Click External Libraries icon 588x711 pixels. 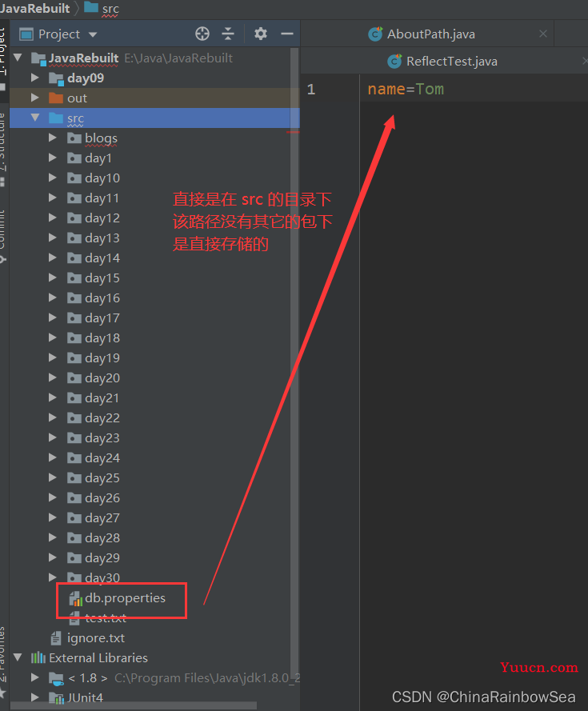pos(38,658)
